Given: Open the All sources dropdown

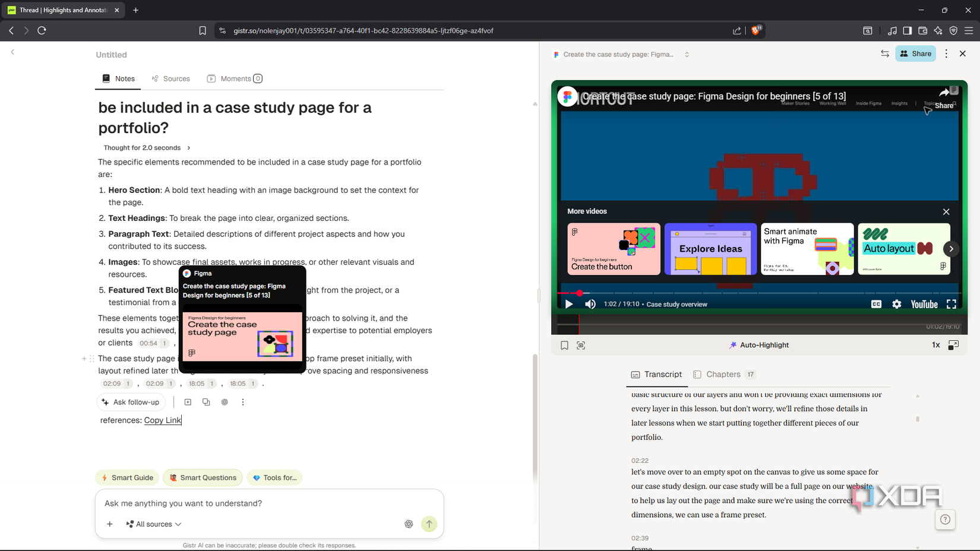Looking at the screenshot, I should tap(153, 524).
